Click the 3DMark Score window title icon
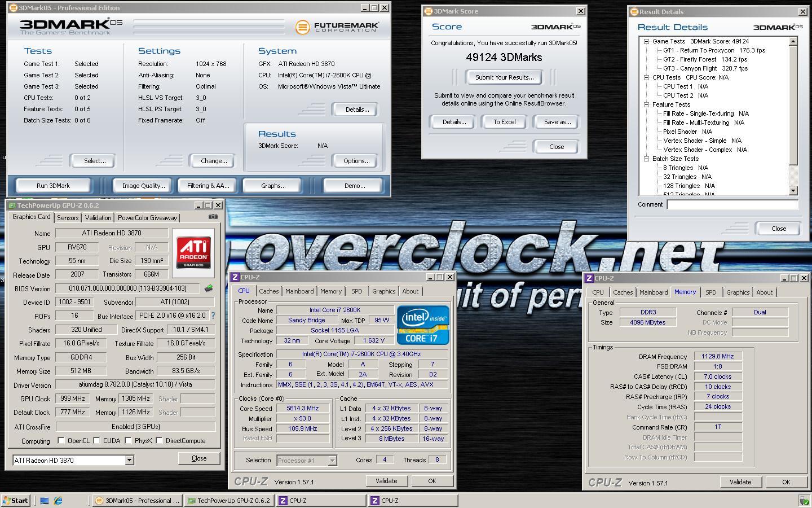This screenshot has width=812, height=508. (428, 11)
